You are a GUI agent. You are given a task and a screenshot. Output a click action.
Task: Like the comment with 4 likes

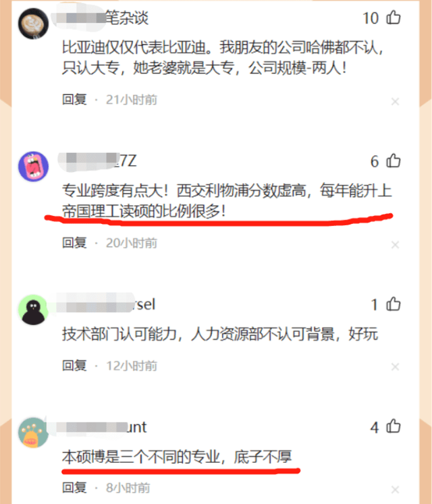click(x=393, y=426)
